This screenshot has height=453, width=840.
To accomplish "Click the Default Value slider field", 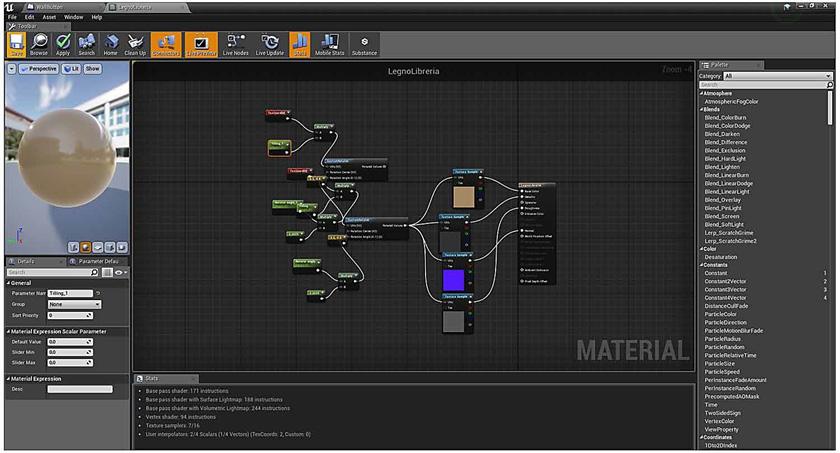I will pos(70,341).
